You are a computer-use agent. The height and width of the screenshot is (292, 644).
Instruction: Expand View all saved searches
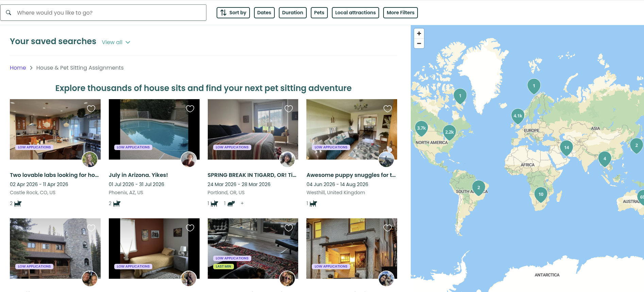(x=116, y=42)
